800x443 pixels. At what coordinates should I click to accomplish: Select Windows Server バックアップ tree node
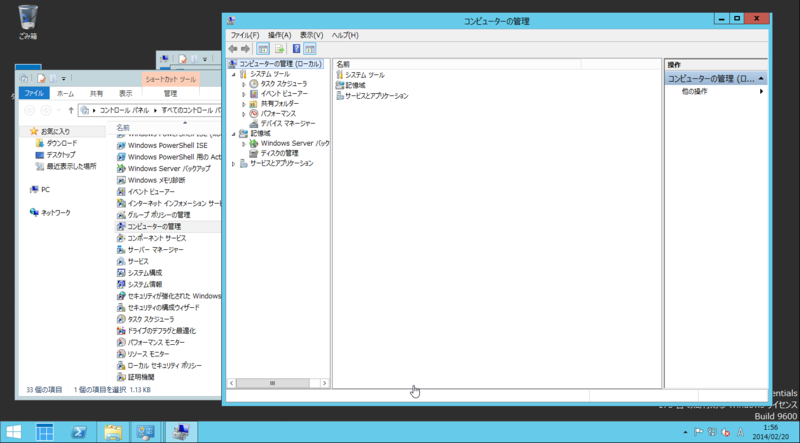click(295, 143)
